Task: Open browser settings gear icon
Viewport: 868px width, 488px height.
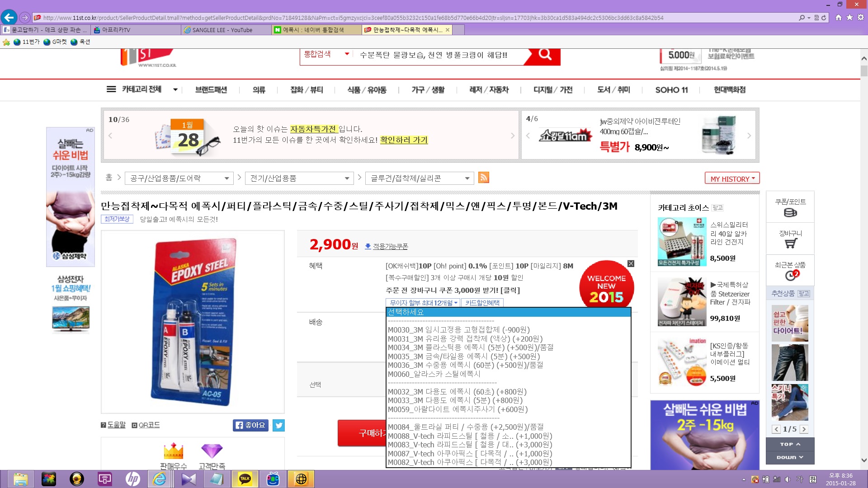Action: 861,18
